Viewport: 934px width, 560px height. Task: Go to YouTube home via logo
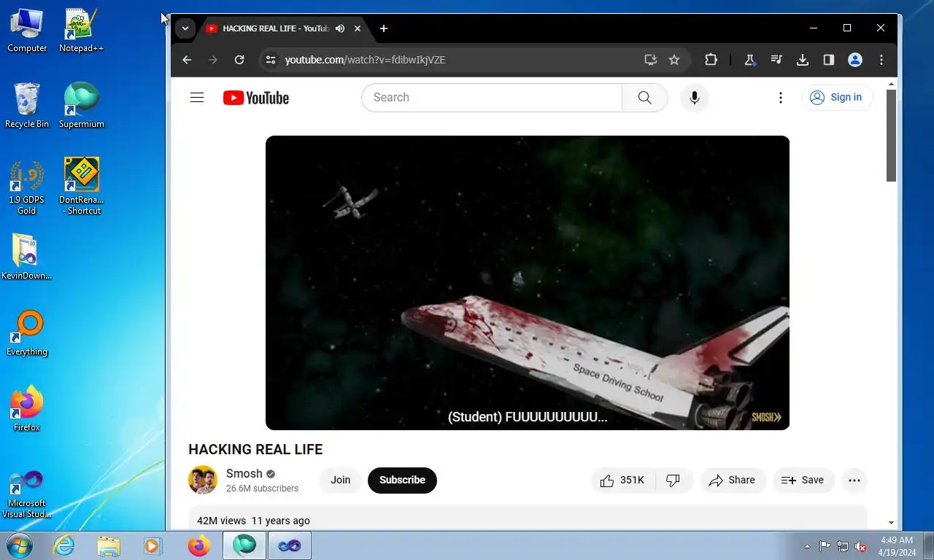(256, 98)
